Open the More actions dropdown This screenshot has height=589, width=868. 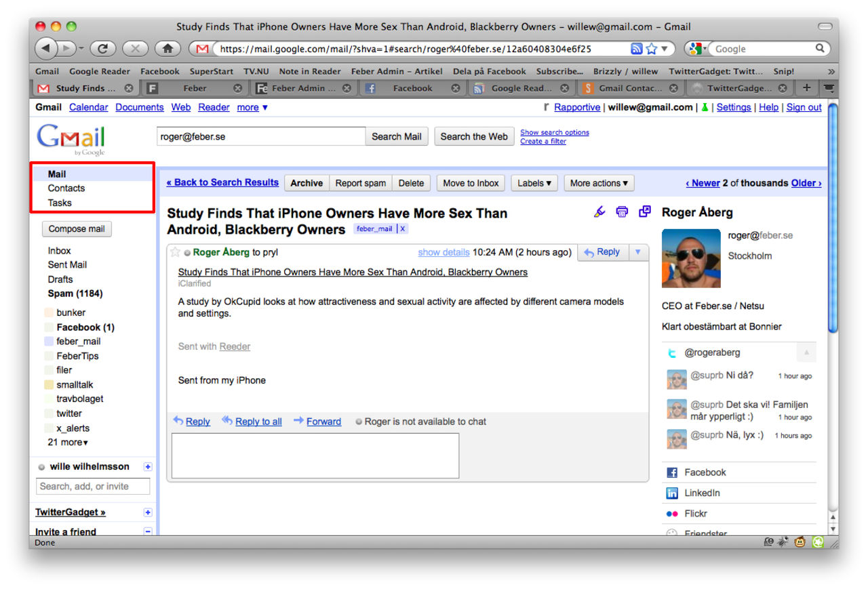point(599,183)
